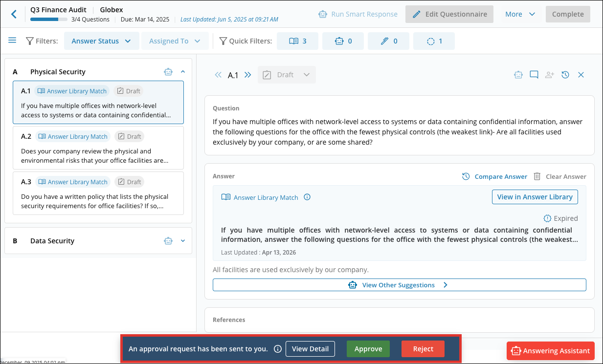Select the pencil quick filter showing 0
Image resolution: width=603 pixels, height=364 pixels.
click(388, 41)
